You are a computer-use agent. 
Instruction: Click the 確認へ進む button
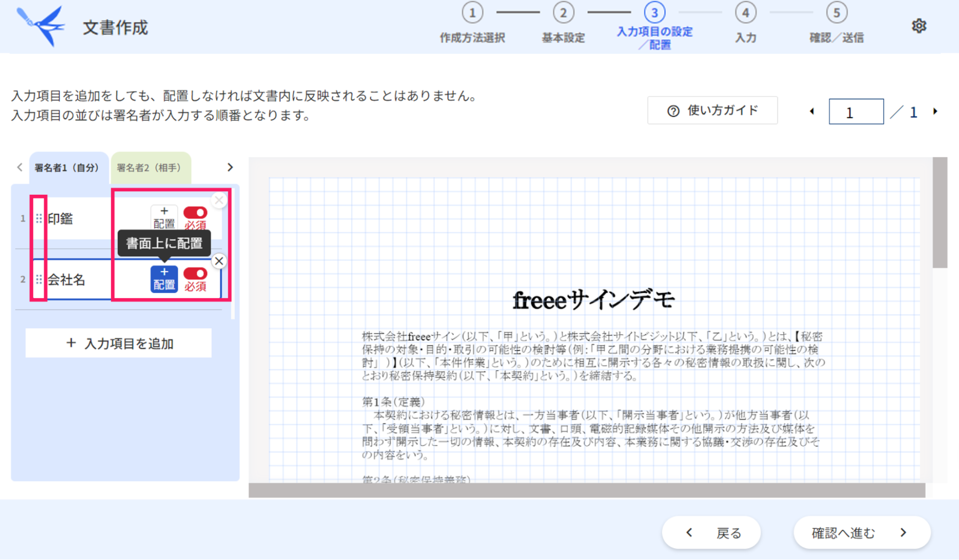point(862,533)
